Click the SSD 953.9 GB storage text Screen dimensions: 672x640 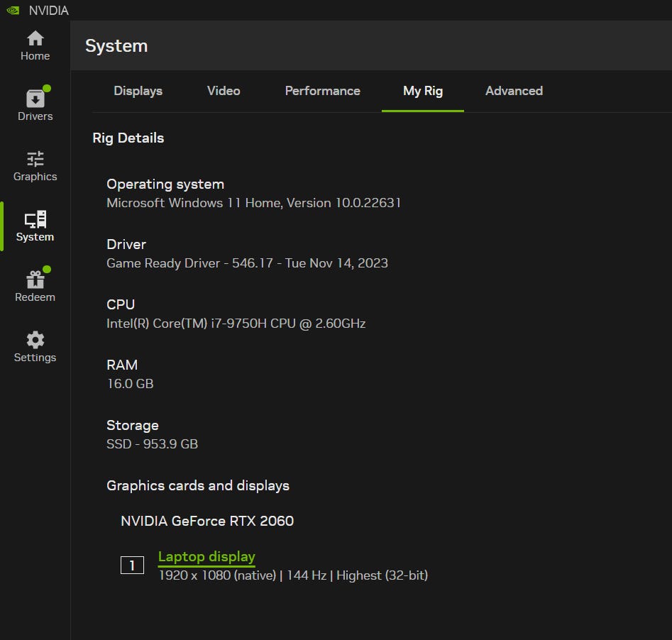[152, 444]
